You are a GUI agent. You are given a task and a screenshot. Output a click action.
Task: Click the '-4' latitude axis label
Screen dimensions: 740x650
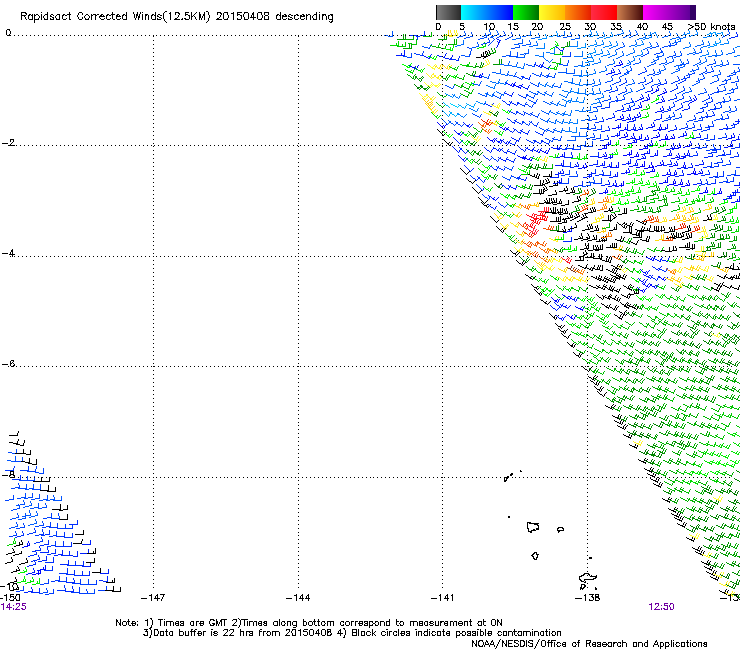pyautogui.click(x=8, y=253)
